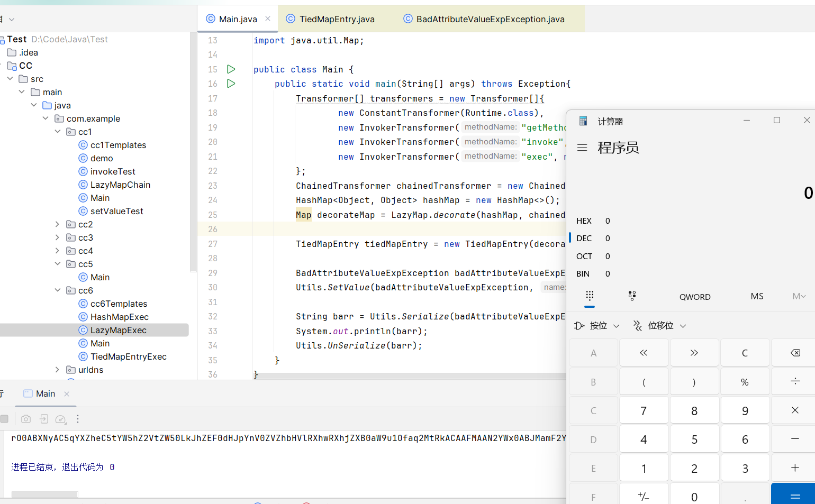The height and width of the screenshot is (504, 815).
Task: Click the editor horizontal scrollbar
Action: [411, 376]
